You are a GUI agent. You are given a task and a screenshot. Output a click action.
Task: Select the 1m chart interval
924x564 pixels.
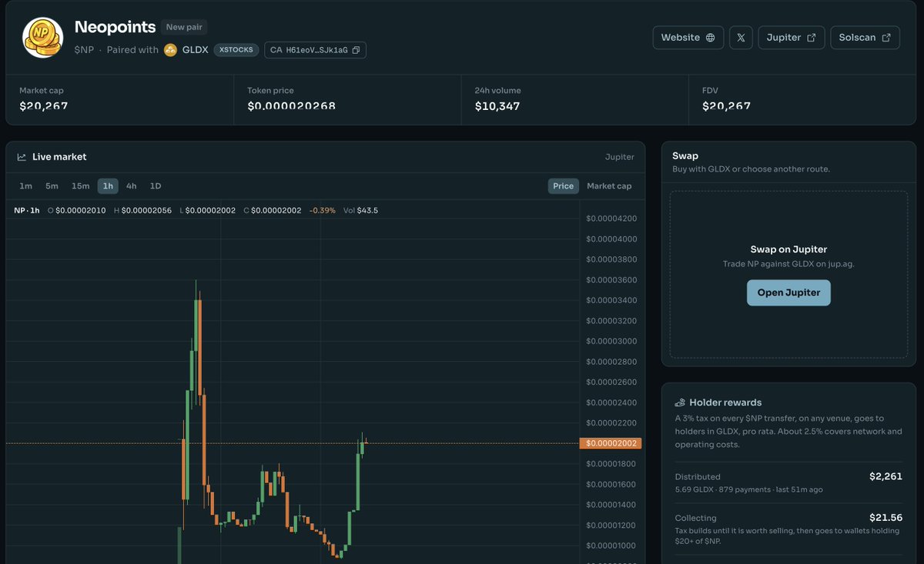pos(26,186)
